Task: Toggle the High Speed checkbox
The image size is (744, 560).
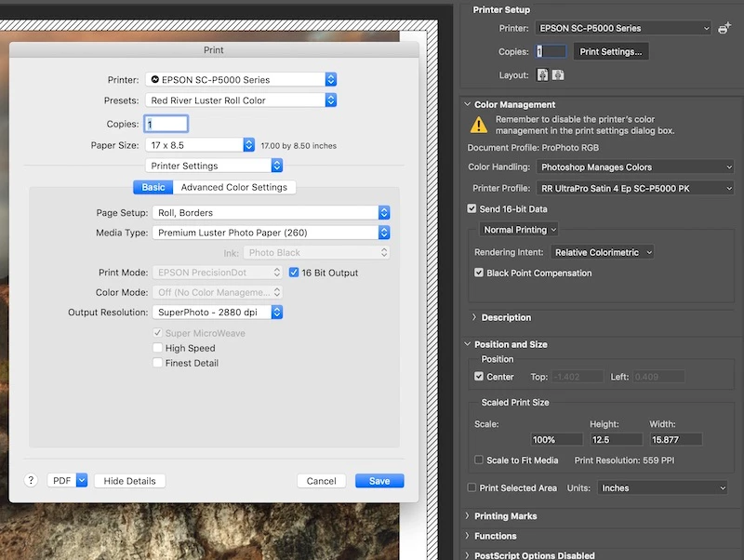Action: click(x=157, y=348)
